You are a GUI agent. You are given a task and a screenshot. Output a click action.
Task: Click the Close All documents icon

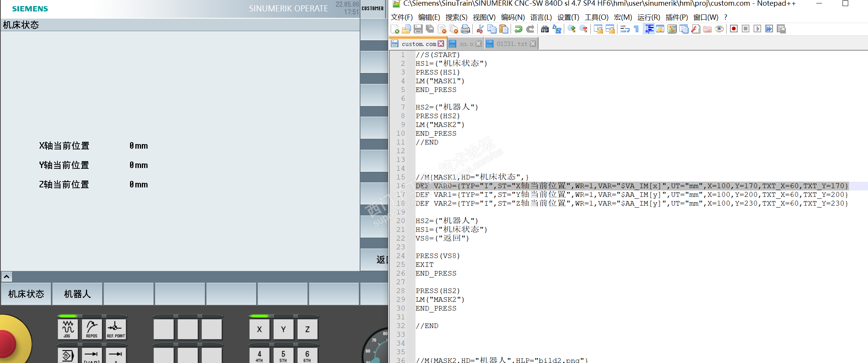click(454, 29)
